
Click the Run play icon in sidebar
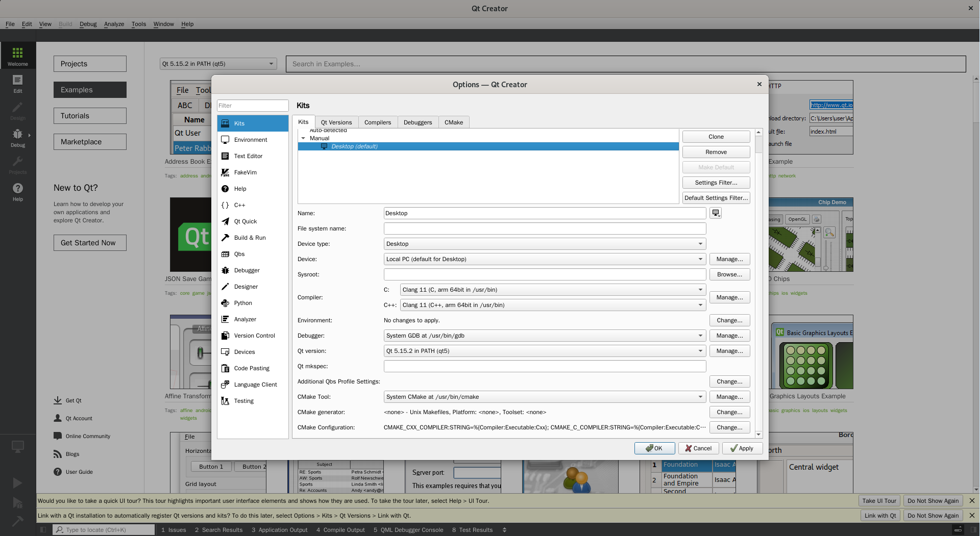[17, 483]
